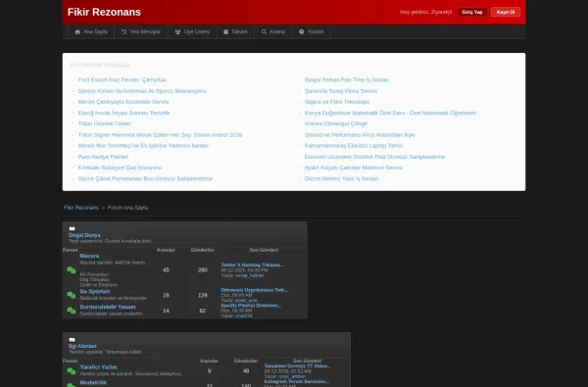
Task: Click the home icon for Ana Sayfa
Action: [x=77, y=32]
